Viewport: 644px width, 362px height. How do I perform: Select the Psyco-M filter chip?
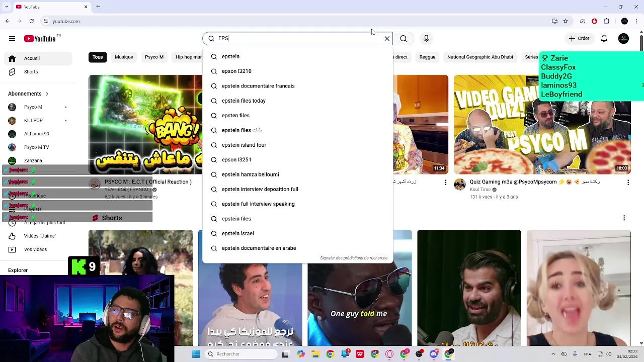coord(154,57)
